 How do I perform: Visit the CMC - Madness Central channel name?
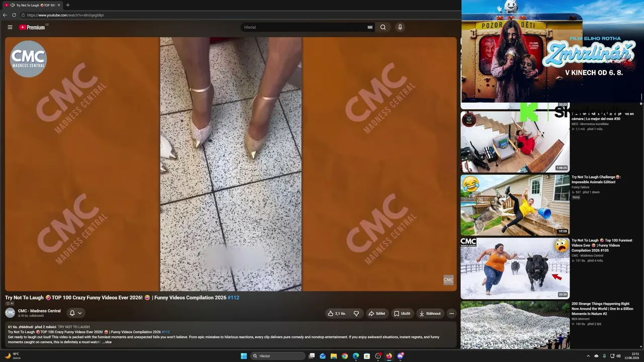coord(39,311)
